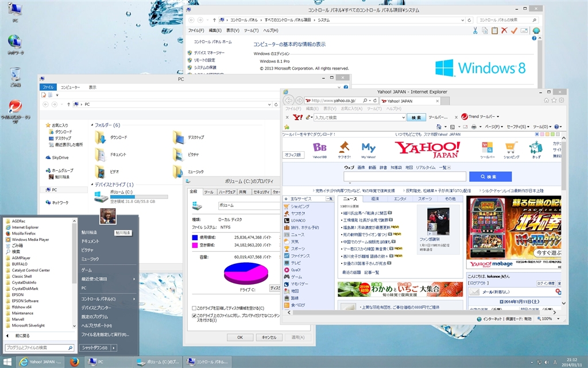Click Cancel in Volume C properties dialog

[269, 337]
